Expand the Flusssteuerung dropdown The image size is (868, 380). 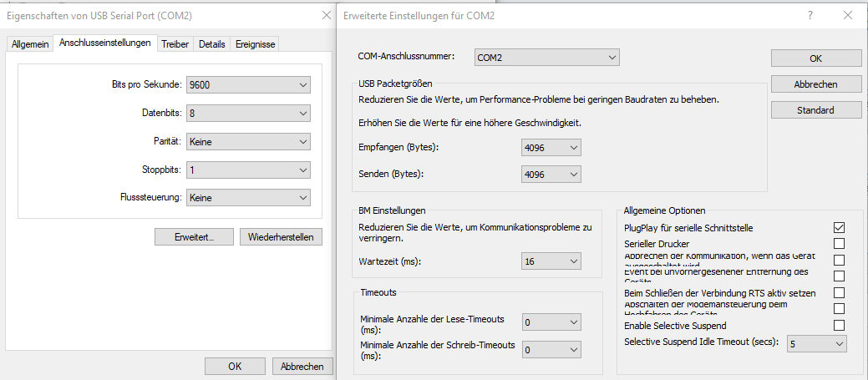[x=249, y=198]
